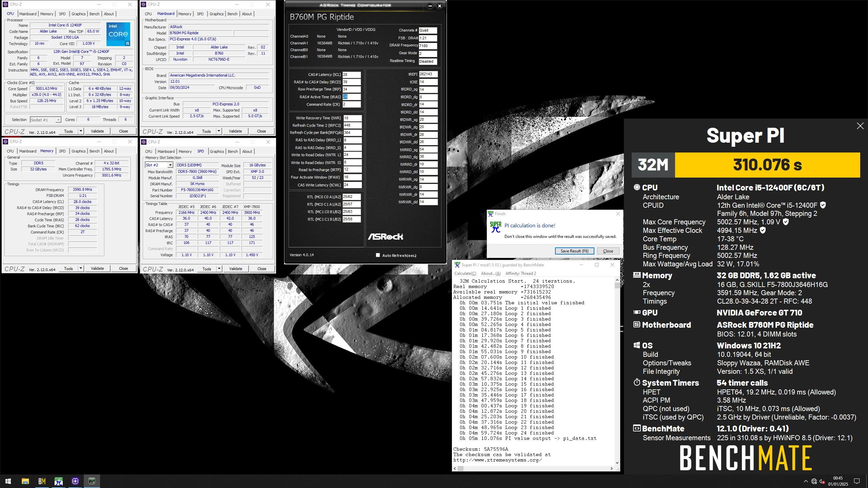Switch to Bench tab in top-left CPU-Z
The height and width of the screenshot is (488, 868).
[94, 14]
